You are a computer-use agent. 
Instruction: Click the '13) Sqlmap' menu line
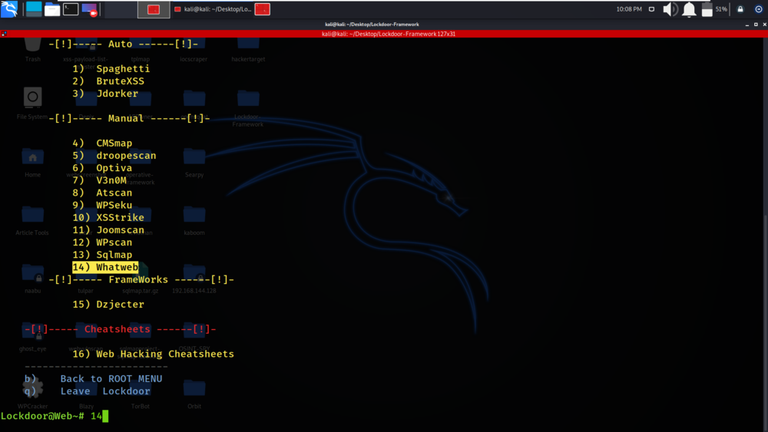point(102,255)
